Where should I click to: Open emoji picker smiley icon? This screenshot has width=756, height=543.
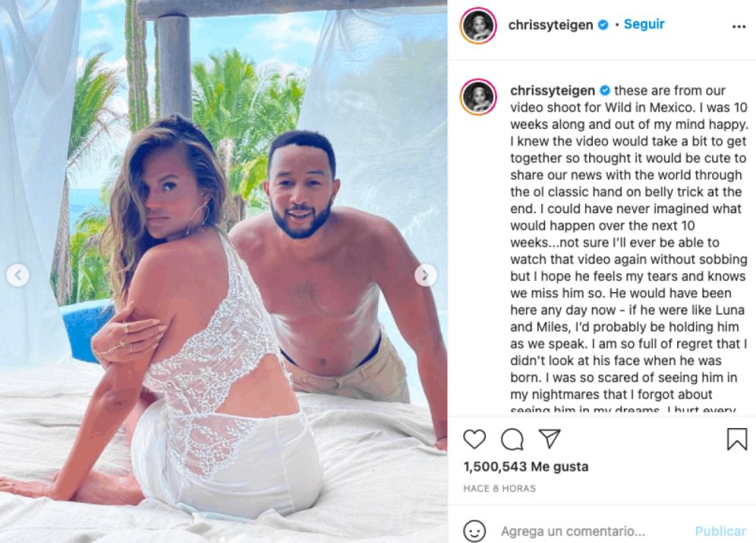(x=474, y=531)
